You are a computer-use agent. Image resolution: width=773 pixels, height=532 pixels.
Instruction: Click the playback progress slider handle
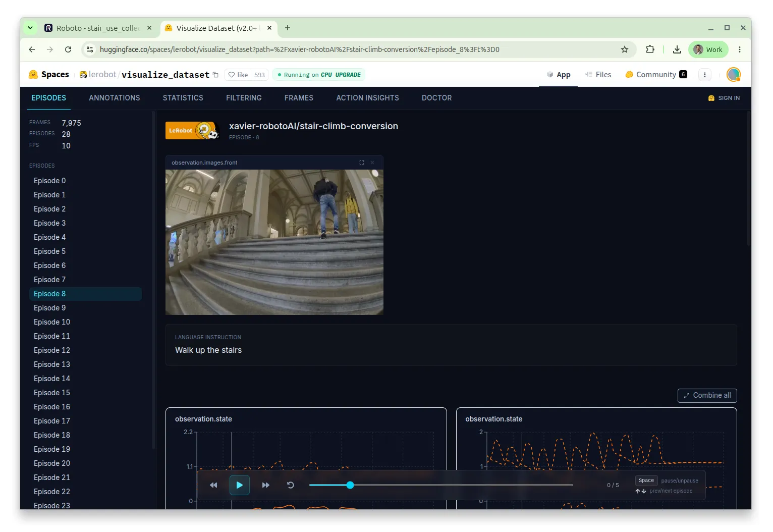click(x=350, y=485)
